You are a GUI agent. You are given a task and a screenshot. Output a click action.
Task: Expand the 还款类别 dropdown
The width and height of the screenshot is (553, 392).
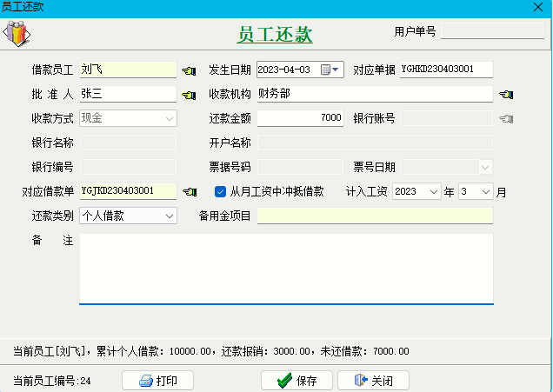(x=169, y=216)
